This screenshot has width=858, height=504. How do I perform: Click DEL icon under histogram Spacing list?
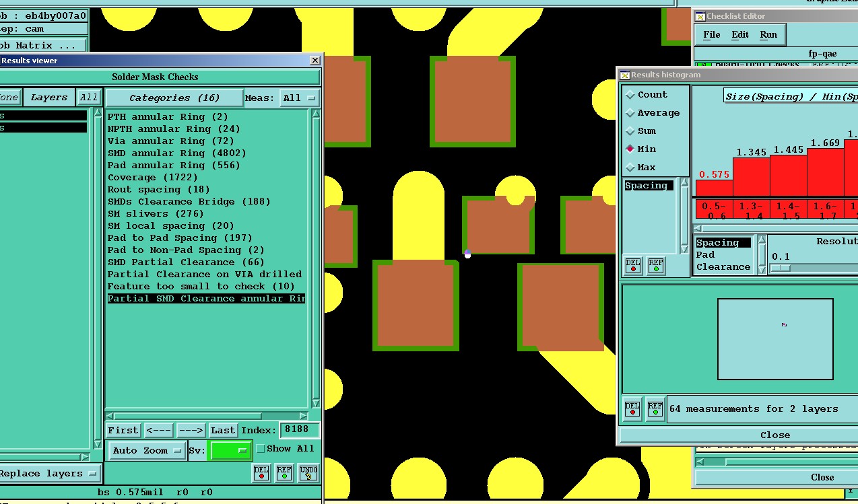click(x=632, y=266)
